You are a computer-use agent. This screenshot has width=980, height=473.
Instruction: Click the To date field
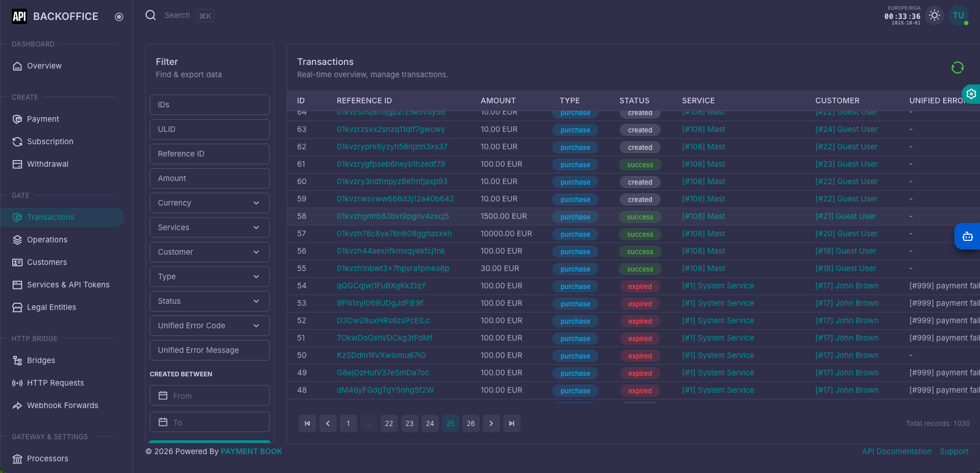click(209, 422)
